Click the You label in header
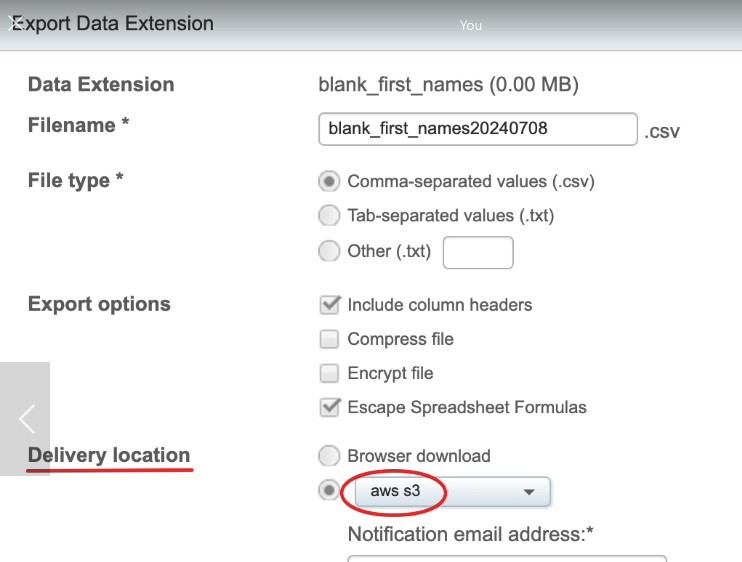 pyautogui.click(x=471, y=25)
